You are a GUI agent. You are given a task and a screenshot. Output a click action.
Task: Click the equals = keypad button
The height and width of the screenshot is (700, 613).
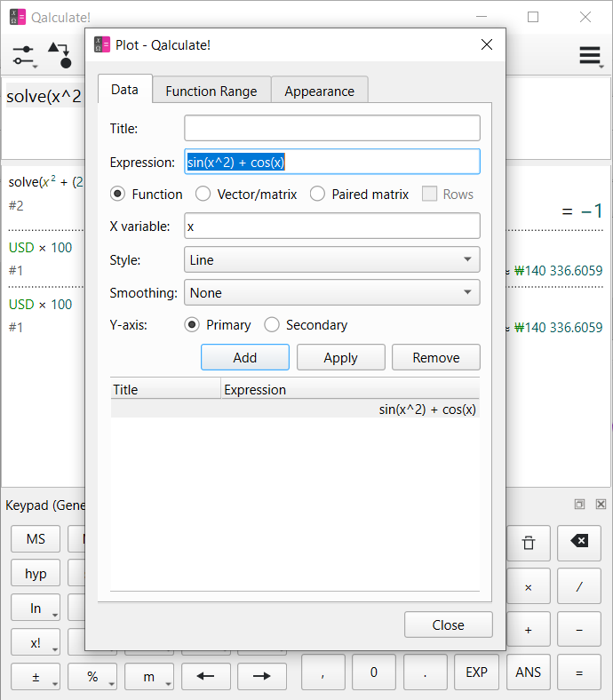tap(579, 672)
